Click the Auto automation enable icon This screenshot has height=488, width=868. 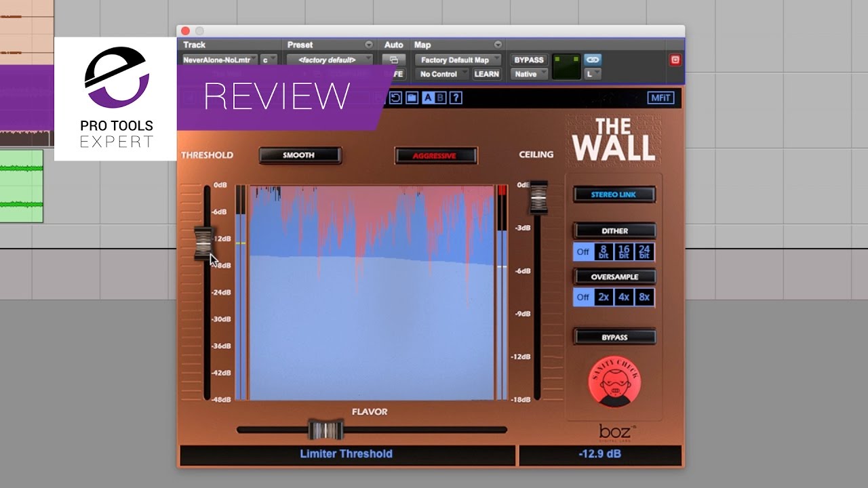tap(394, 60)
